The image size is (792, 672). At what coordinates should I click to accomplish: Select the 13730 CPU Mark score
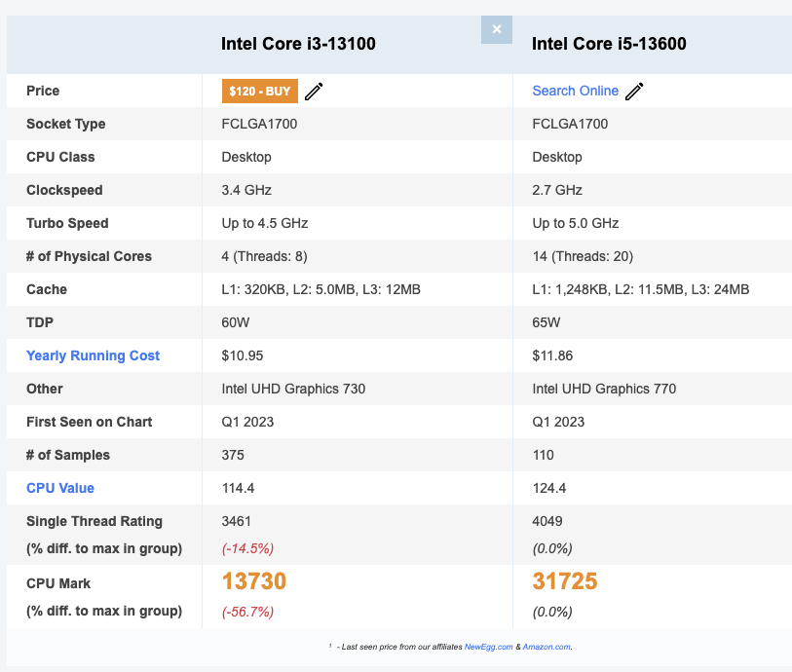click(254, 581)
